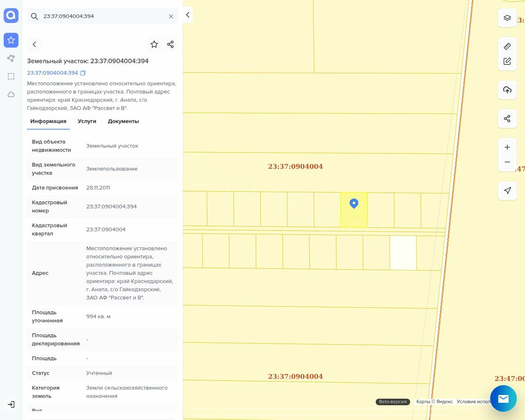
Task: Add land parcel to favorites
Action: [154, 44]
